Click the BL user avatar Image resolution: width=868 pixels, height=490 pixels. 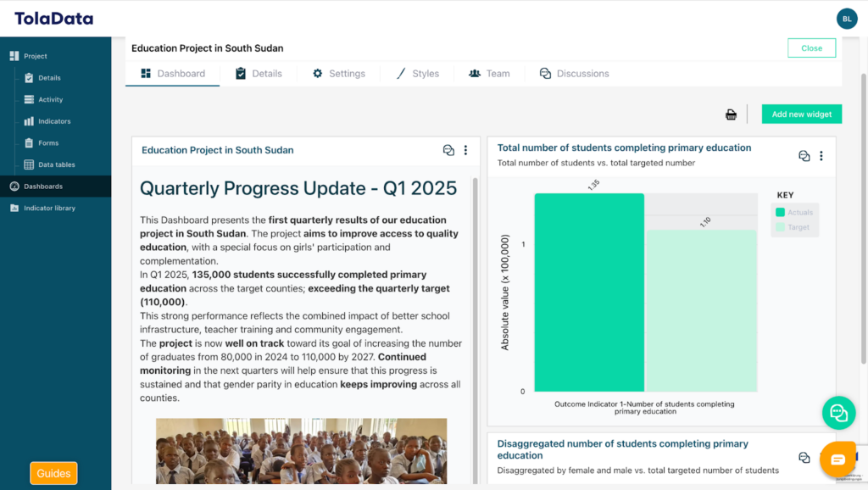pyautogui.click(x=846, y=19)
